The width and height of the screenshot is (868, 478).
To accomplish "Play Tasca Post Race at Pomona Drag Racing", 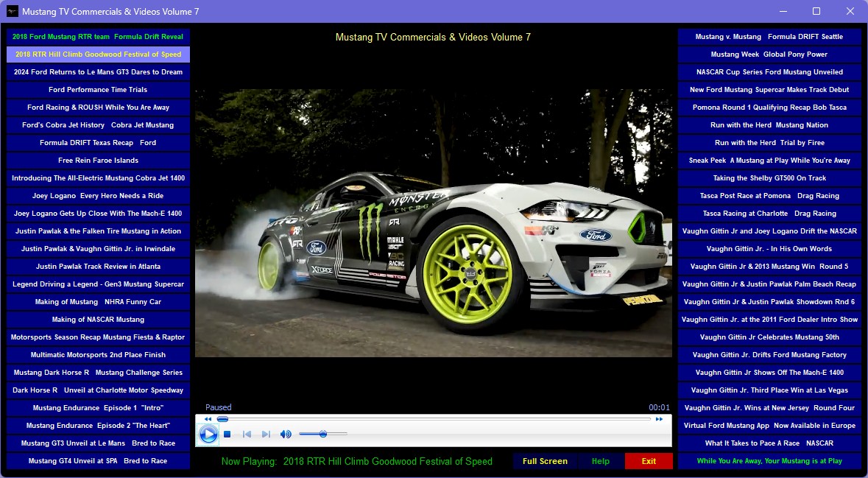I will (x=769, y=195).
